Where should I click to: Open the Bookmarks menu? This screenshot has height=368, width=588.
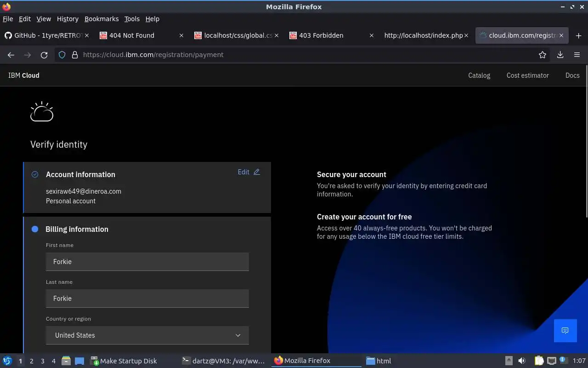[x=102, y=19]
